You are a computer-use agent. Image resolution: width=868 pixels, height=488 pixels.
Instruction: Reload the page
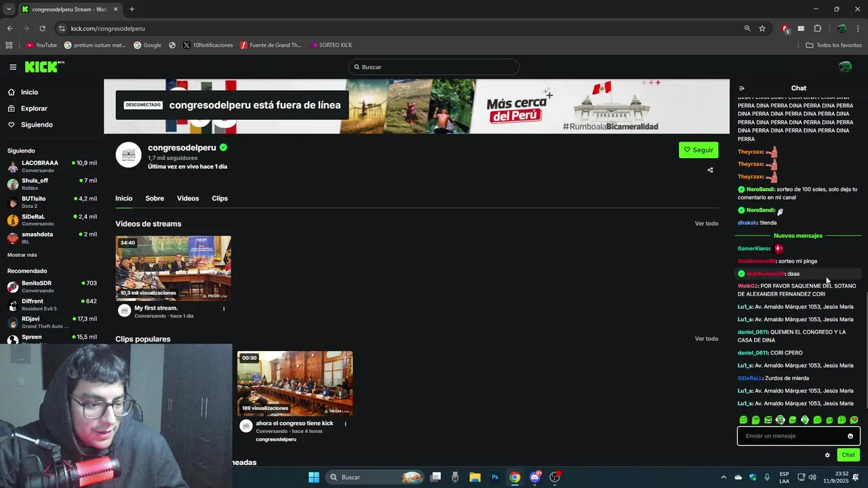point(42,28)
